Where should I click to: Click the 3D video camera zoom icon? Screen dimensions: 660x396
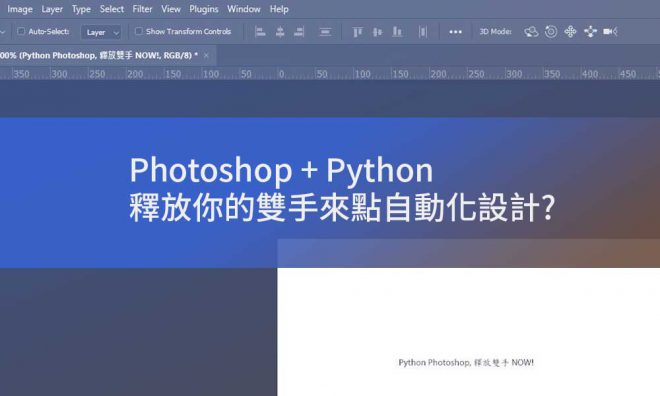tap(610, 32)
